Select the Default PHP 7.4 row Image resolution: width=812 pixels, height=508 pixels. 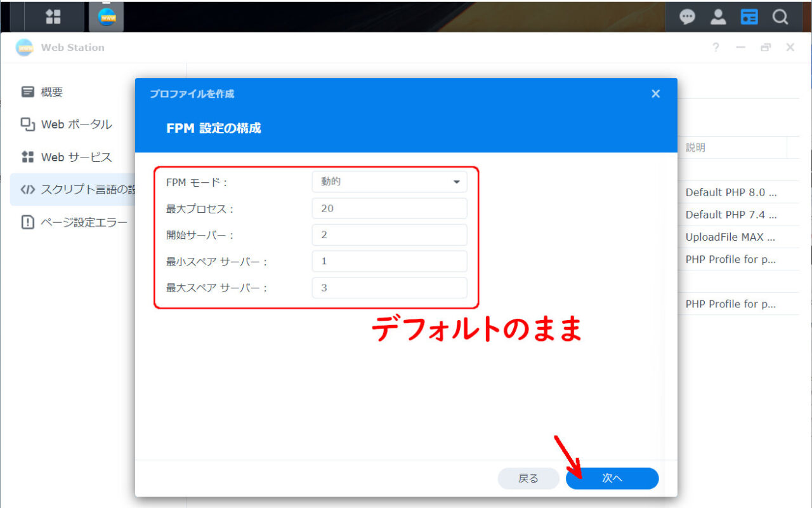[739, 215]
